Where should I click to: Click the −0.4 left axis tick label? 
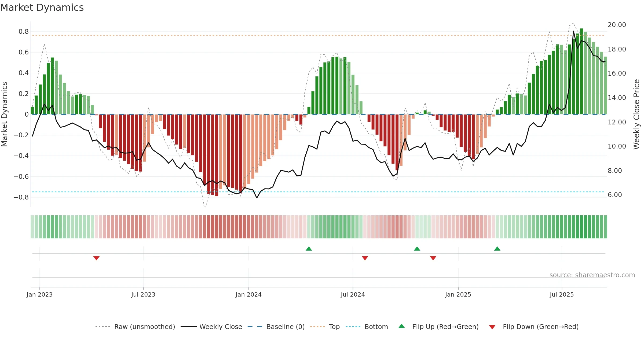click(21, 156)
